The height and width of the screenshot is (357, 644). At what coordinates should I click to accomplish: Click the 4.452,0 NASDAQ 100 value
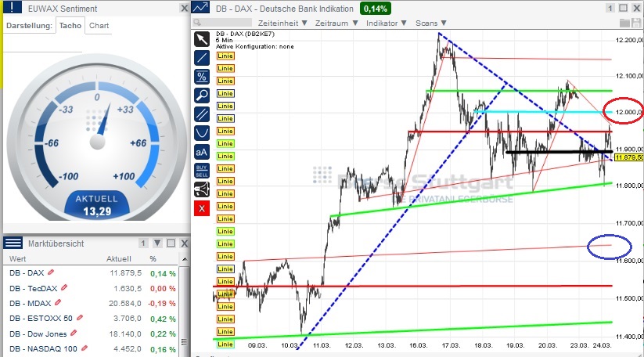click(x=128, y=349)
